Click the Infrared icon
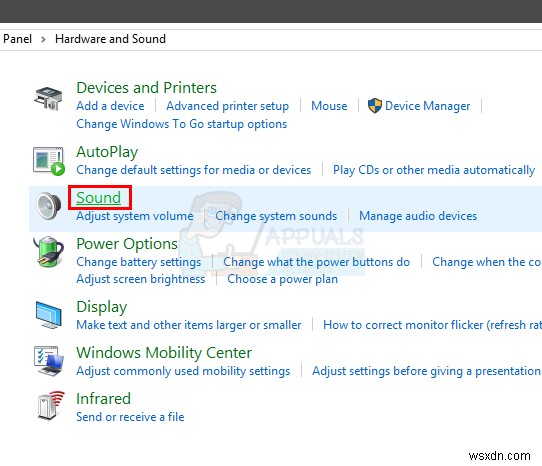Image resolution: width=542 pixels, height=466 pixels. pos(51,405)
